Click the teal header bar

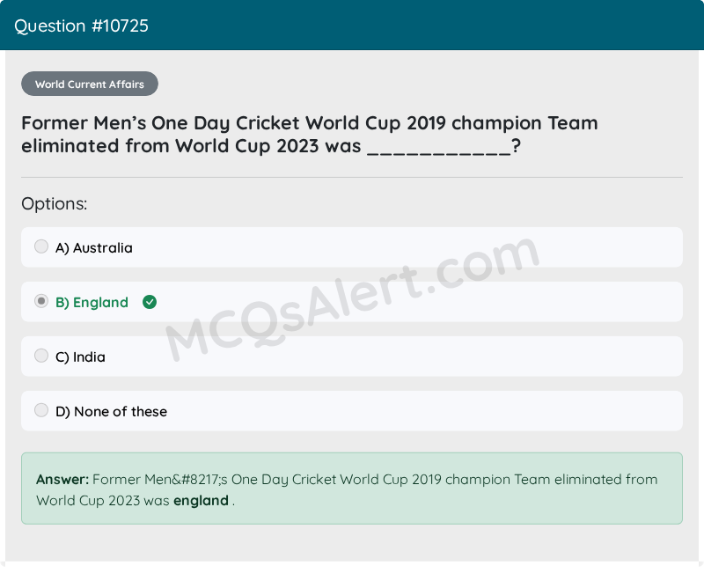pos(352,26)
